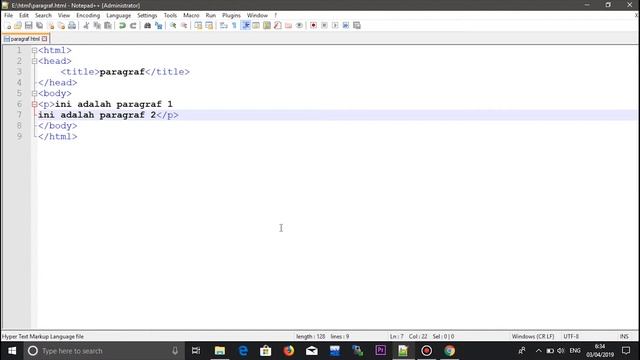Toggle synchronized horizontal scrolling
The image size is (640, 360).
[x=209, y=25]
